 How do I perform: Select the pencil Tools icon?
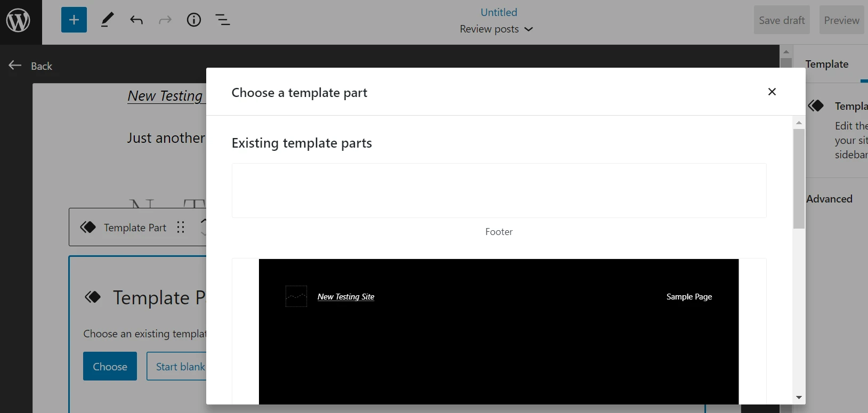point(107,20)
